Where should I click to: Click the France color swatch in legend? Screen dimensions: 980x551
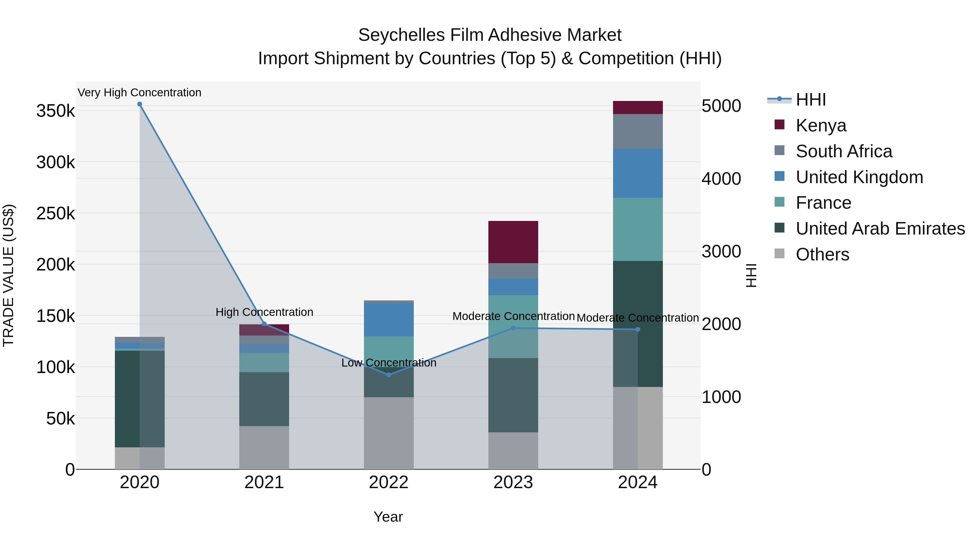tap(780, 202)
